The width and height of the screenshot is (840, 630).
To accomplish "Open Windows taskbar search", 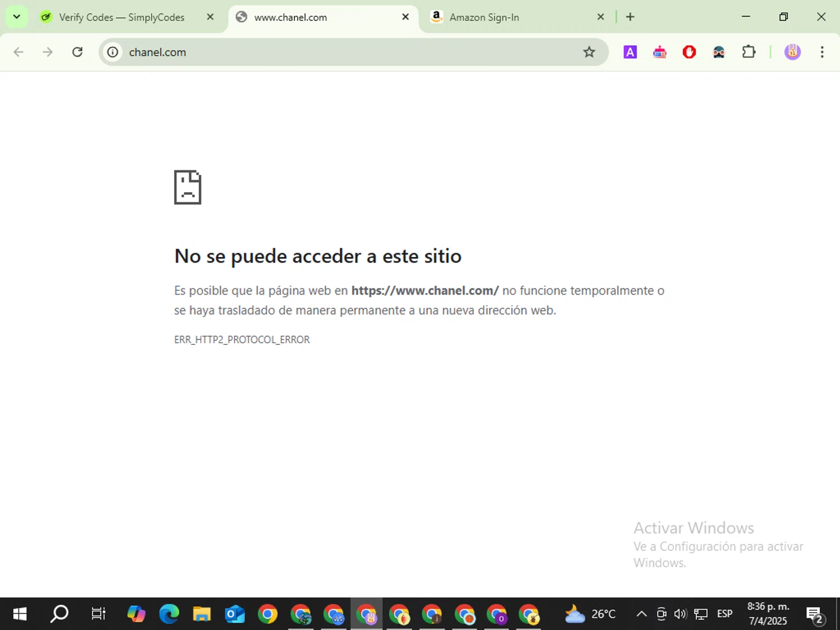I will pos(59,614).
